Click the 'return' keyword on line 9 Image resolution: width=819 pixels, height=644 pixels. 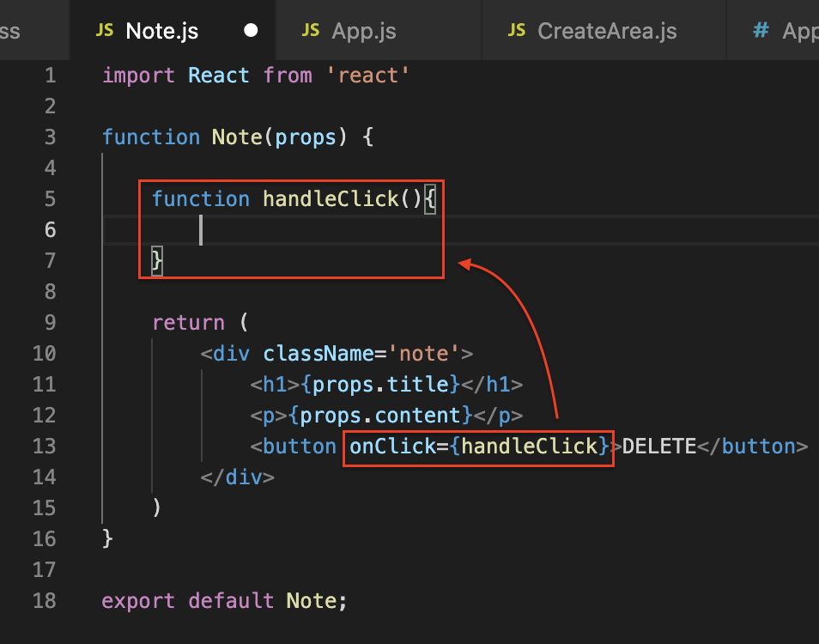(x=189, y=323)
